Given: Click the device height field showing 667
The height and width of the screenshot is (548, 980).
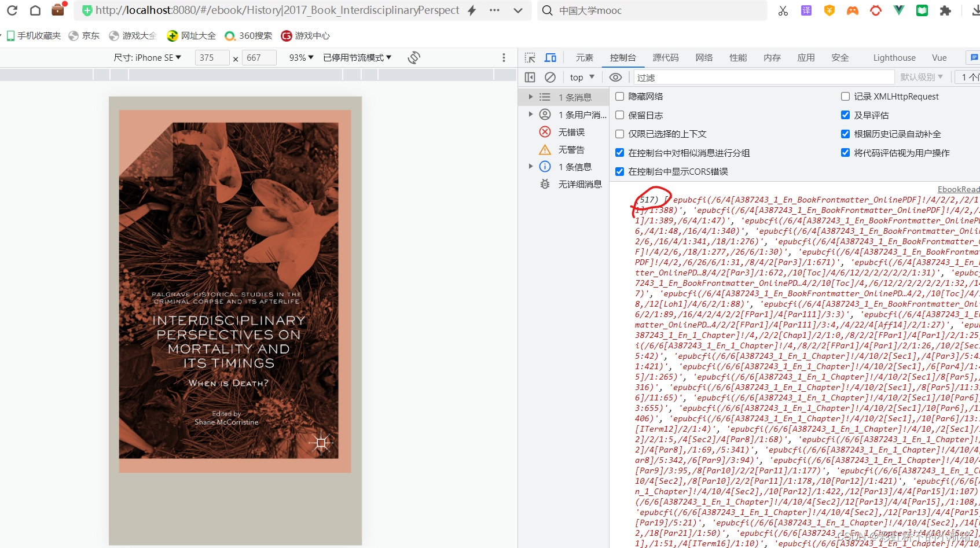Looking at the screenshot, I should 259,58.
